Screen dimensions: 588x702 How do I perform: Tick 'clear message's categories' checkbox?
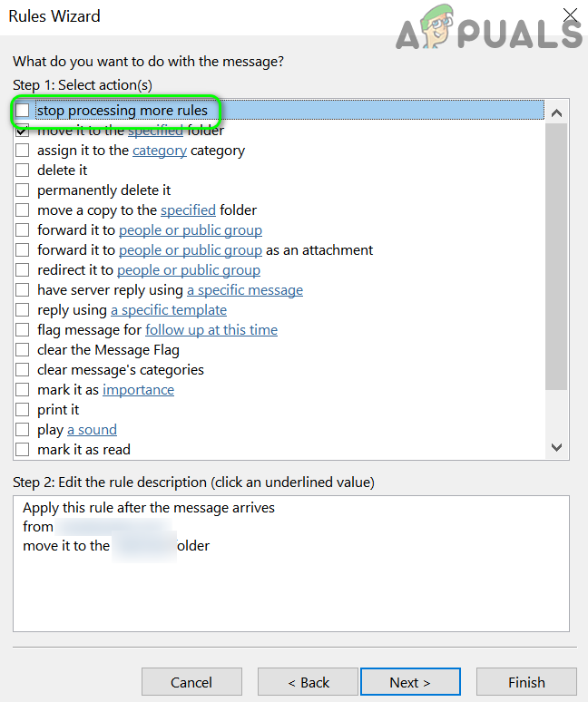click(23, 370)
